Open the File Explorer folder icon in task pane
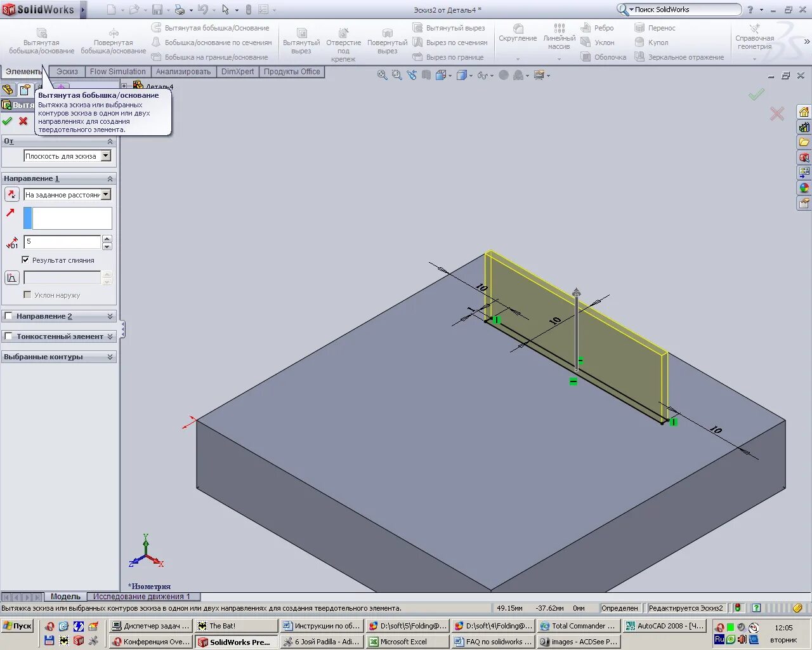The height and width of the screenshot is (650, 812). 804,142
